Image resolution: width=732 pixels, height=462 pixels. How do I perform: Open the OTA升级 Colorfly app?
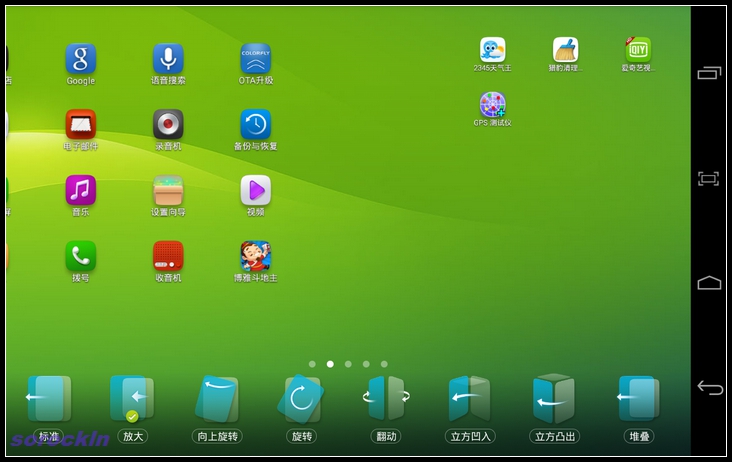[x=255, y=59]
